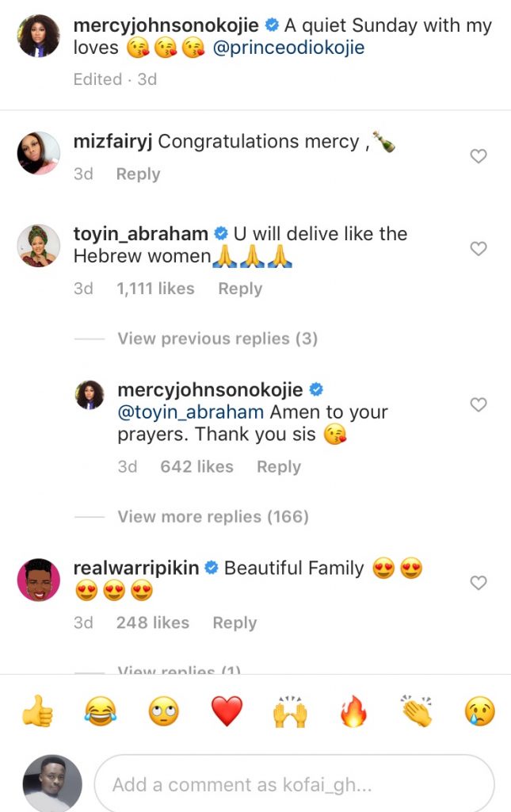Focus the Add a comment field

293,785
